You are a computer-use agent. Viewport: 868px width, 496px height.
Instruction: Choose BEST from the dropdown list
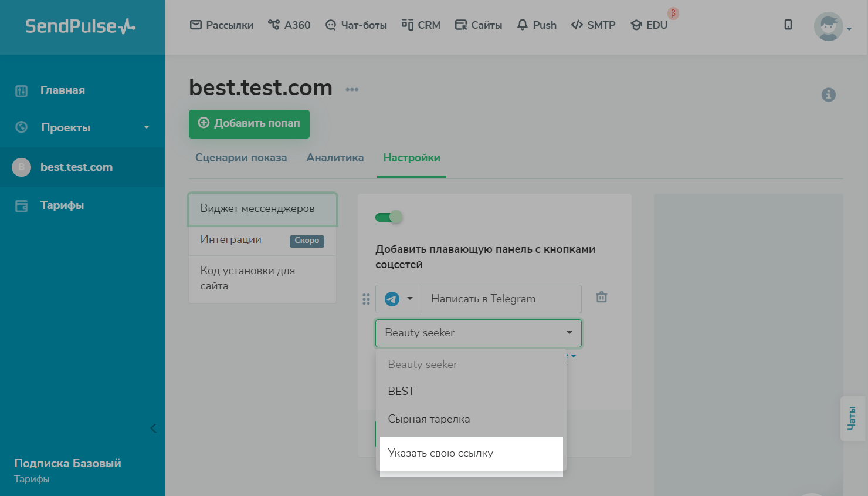pos(402,392)
